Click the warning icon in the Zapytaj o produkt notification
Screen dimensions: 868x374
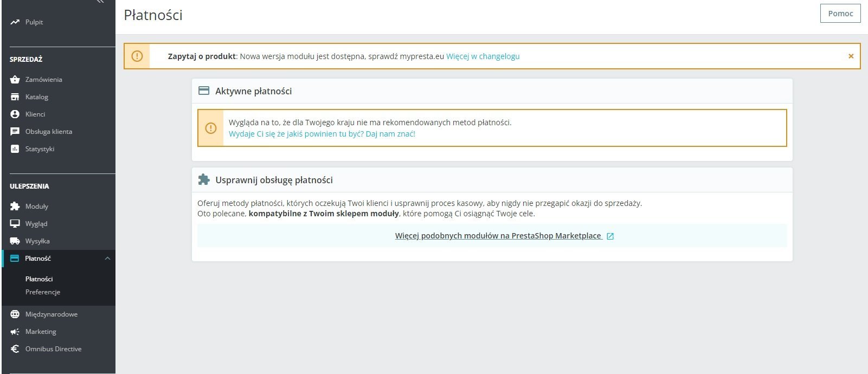[137, 56]
